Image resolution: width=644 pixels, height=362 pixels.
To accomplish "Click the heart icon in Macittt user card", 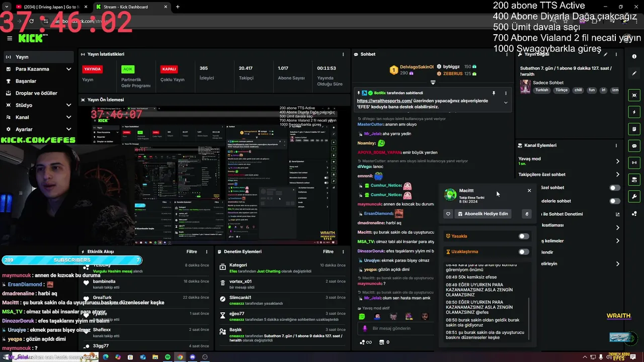I will click(448, 214).
